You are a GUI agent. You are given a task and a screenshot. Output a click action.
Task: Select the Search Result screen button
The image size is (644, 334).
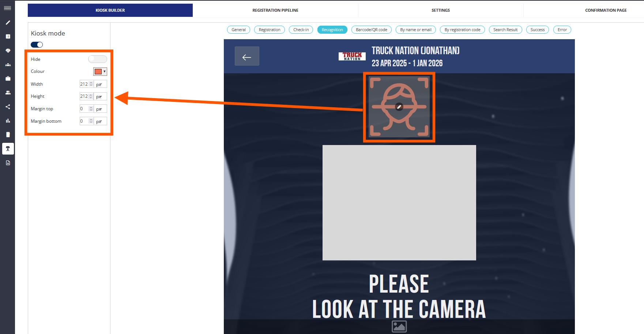click(x=505, y=30)
